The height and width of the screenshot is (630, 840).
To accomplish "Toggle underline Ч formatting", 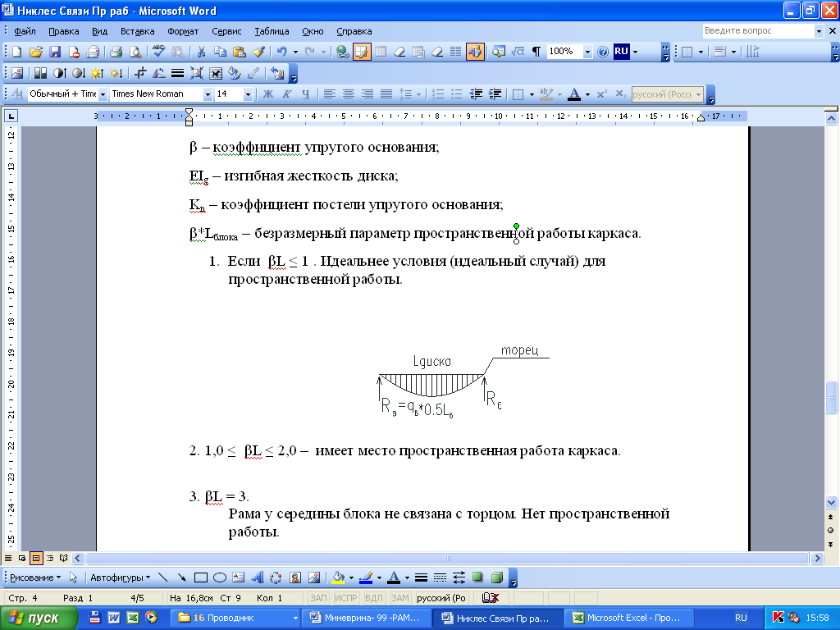I will pos(305,94).
